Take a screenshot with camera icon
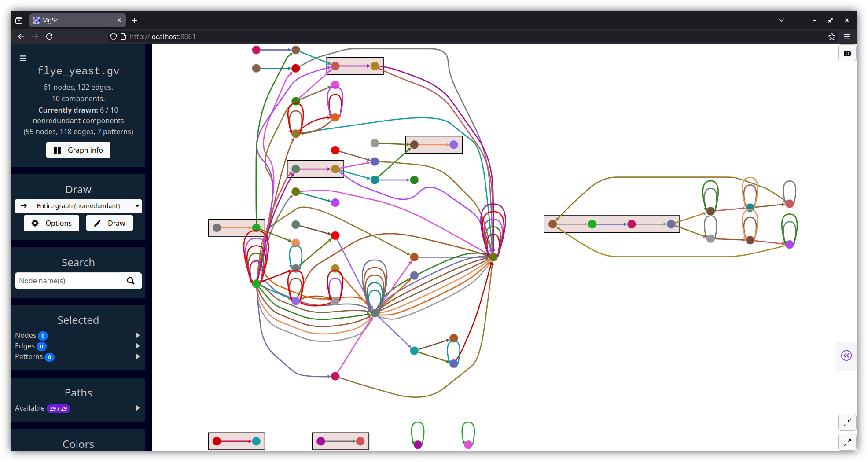The width and height of the screenshot is (868, 462). 847,53
